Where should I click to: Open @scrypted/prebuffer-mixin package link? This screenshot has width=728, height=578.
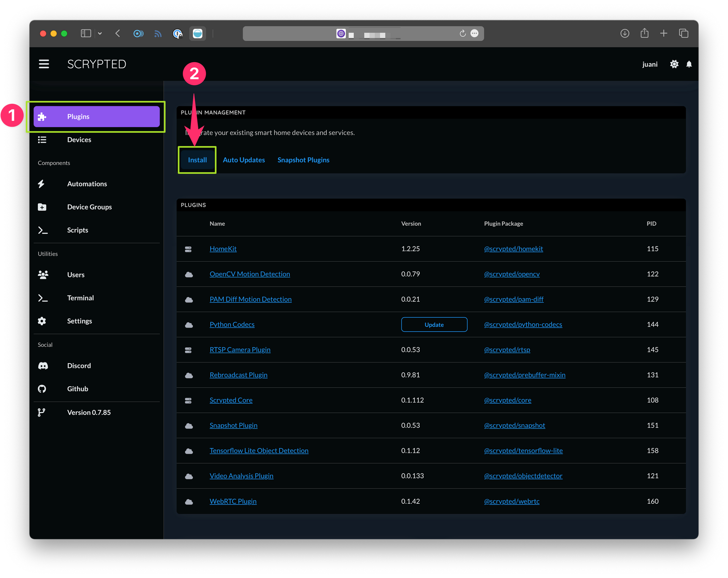(525, 375)
